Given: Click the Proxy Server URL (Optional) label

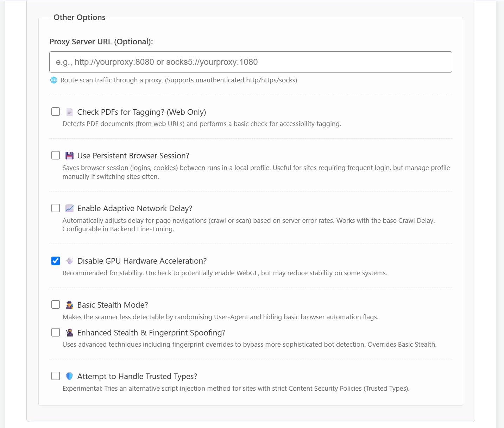Looking at the screenshot, I should coord(101,42).
